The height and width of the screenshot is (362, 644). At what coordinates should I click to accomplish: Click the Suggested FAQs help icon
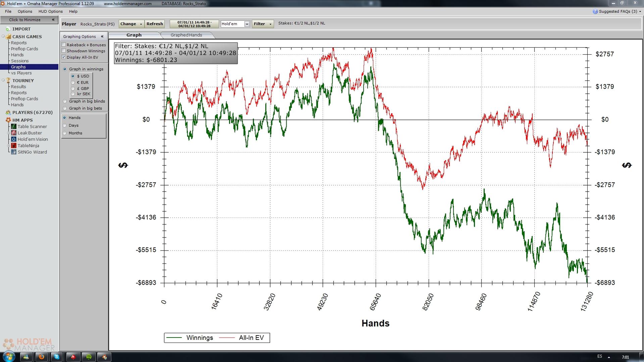point(595,11)
